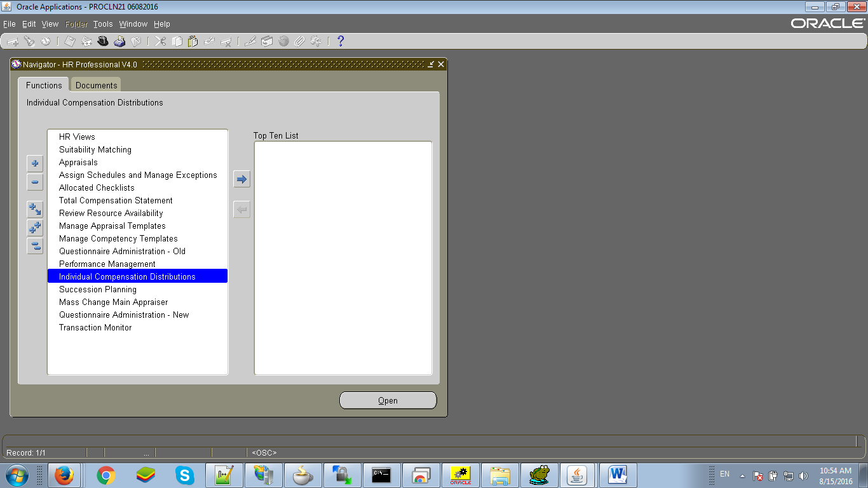Select Succession Planning function
Screen dimensions: 868x488
[98, 289]
